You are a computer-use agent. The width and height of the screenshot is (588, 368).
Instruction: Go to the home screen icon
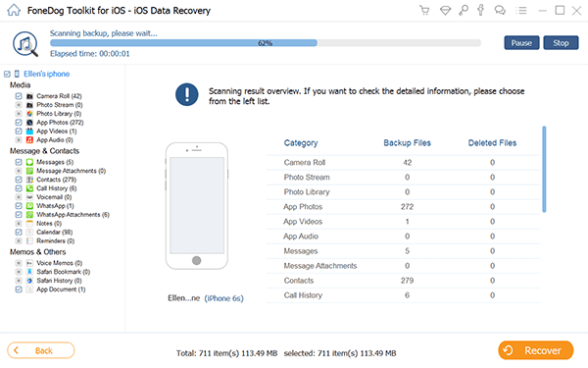pos(14,10)
